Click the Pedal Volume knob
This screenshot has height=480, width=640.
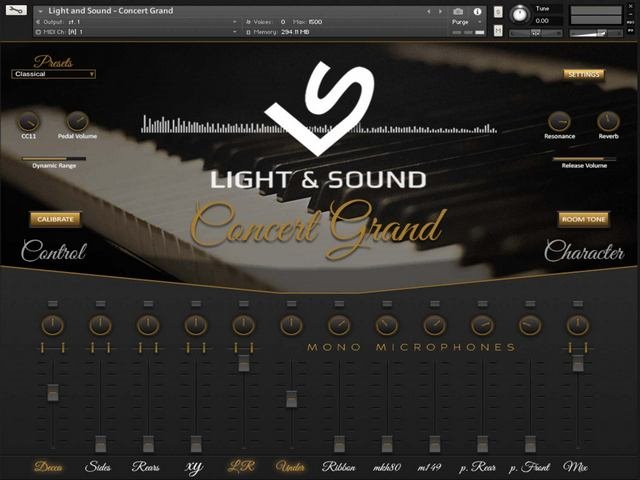[77, 120]
